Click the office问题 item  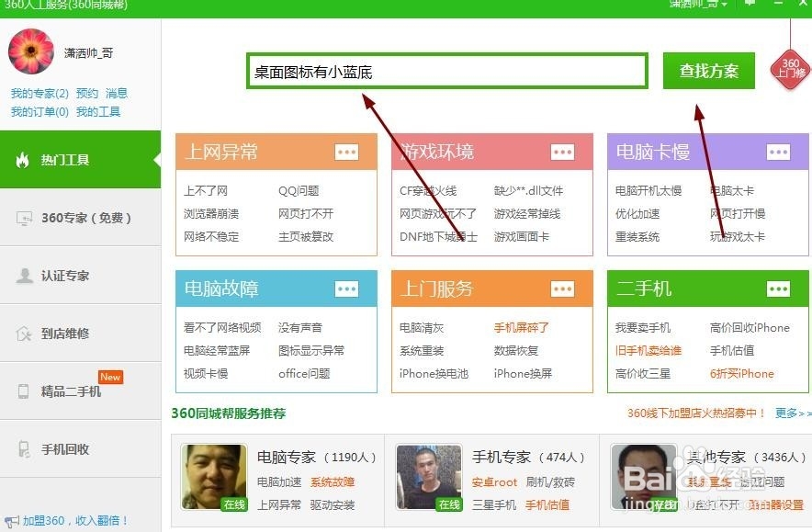pyautogui.click(x=304, y=373)
